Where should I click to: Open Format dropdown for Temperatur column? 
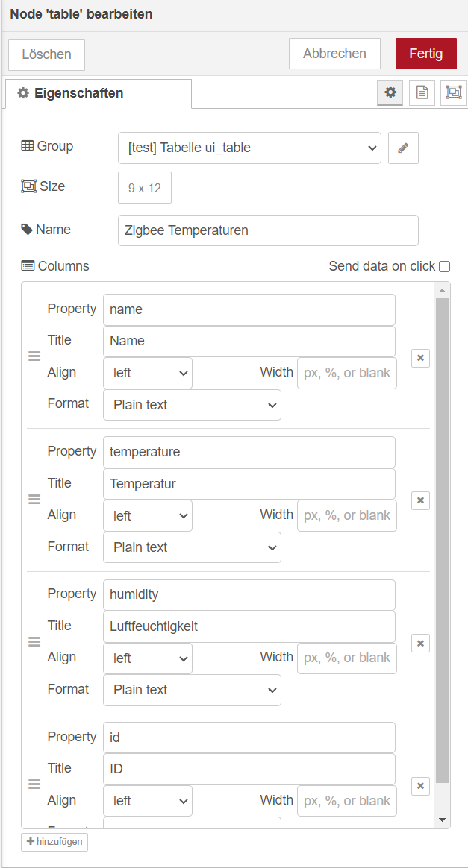click(x=192, y=547)
